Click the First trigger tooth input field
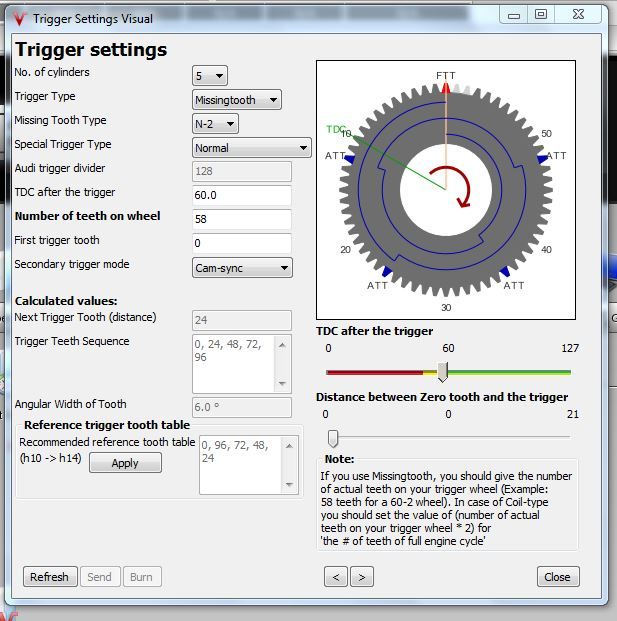 coord(242,243)
